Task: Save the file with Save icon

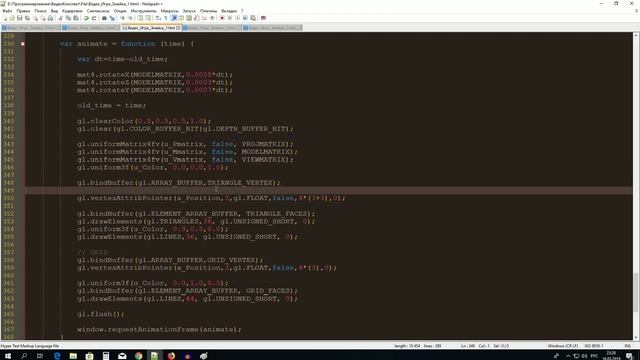Action: point(20,18)
